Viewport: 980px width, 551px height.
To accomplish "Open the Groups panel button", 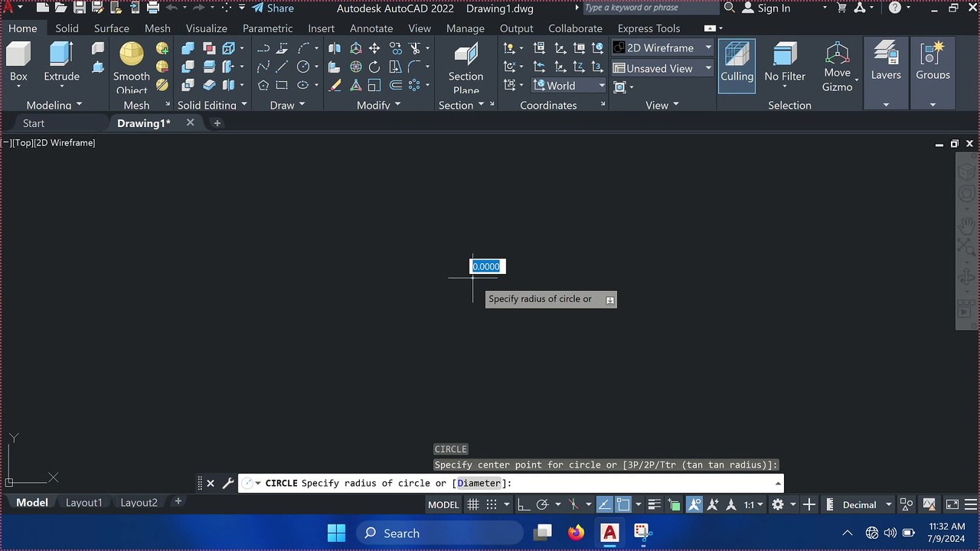I will (x=933, y=73).
